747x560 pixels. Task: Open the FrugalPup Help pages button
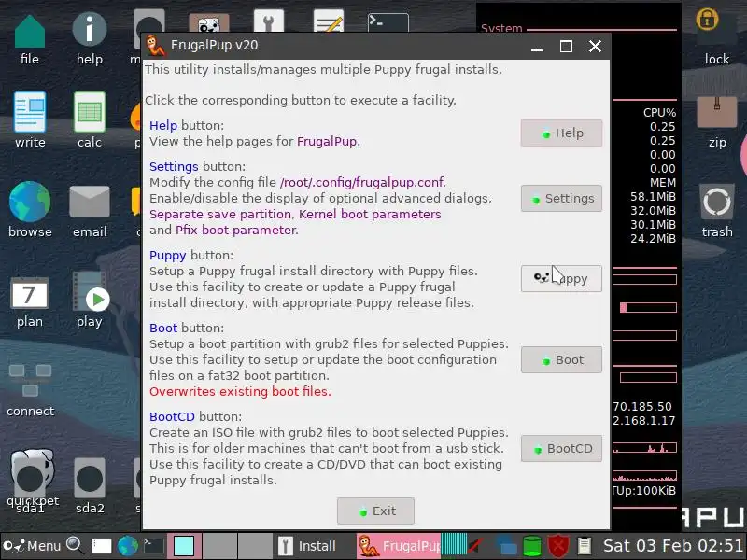click(561, 133)
